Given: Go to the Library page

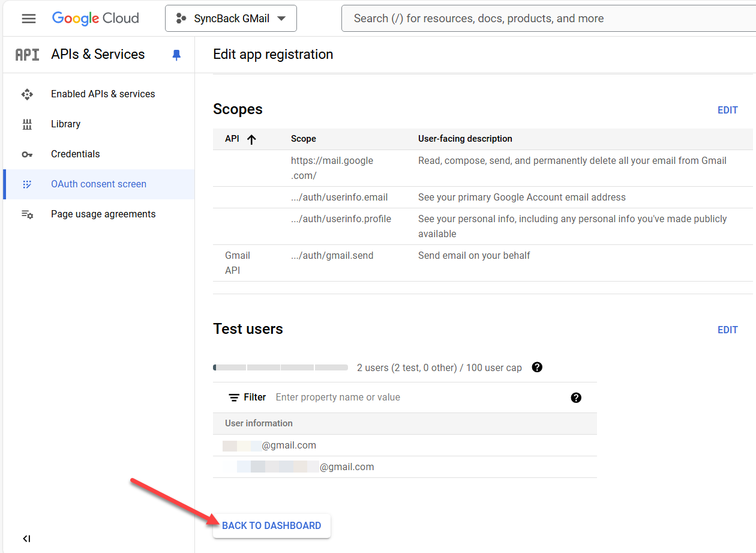Looking at the screenshot, I should 65,124.
